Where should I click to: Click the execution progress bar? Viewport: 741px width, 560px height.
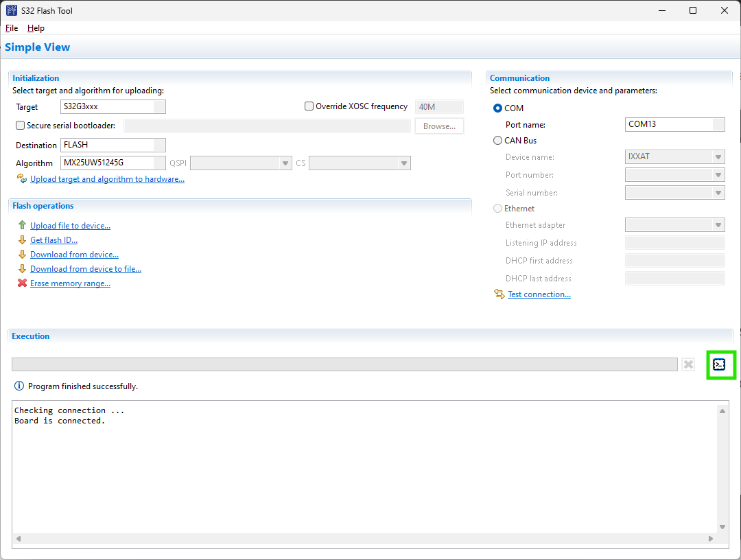click(343, 364)
